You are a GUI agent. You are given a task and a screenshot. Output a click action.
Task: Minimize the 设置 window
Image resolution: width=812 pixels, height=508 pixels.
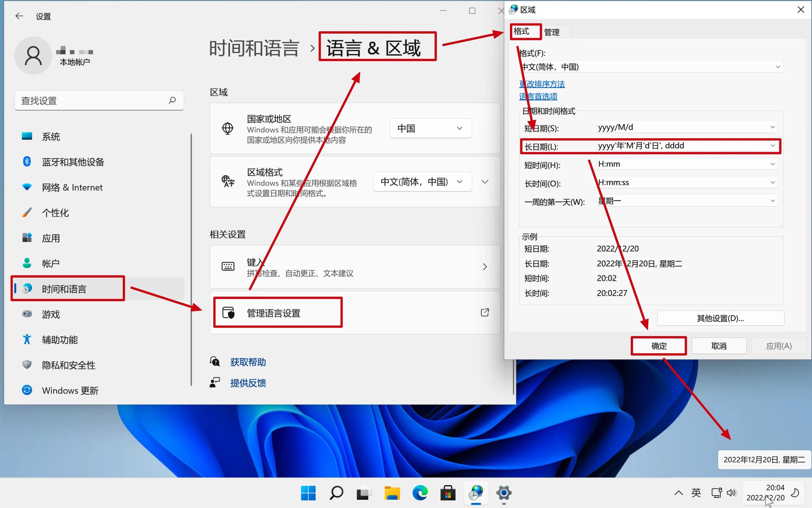pyautogui.click(x=443, y=11)
